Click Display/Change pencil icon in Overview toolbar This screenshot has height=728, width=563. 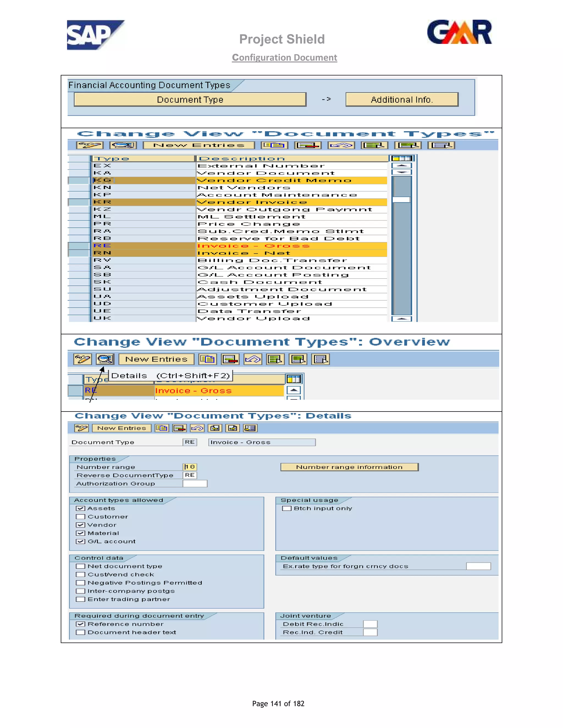(x=82, y=359)
